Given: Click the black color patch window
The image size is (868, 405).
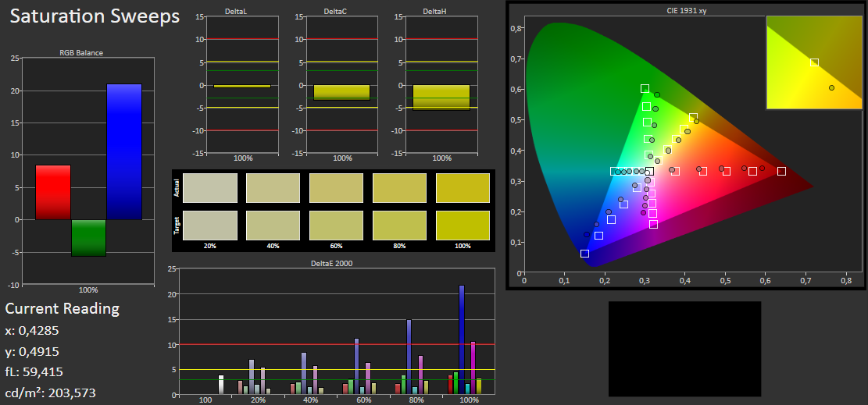Looking at the screenshot, I should [684, 349].
